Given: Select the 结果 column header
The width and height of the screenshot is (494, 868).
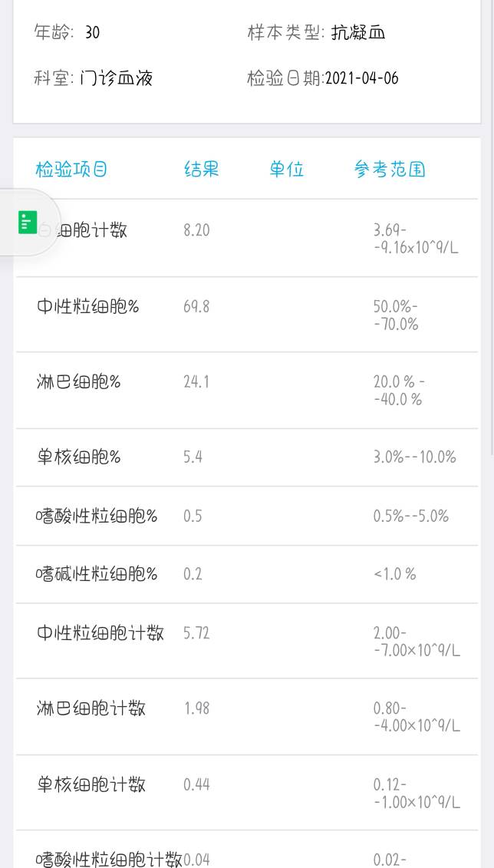Looking at the screenshot, I should [202, 169].
